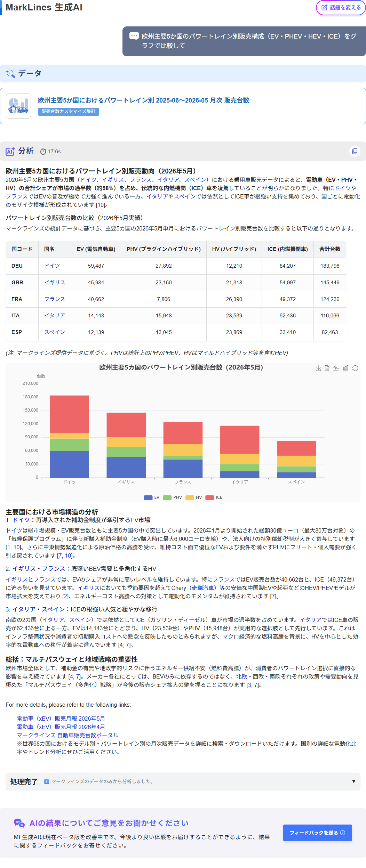
Task: Click 奇瑞汽車 link in UK paragraph
Action: pos(203,588)
